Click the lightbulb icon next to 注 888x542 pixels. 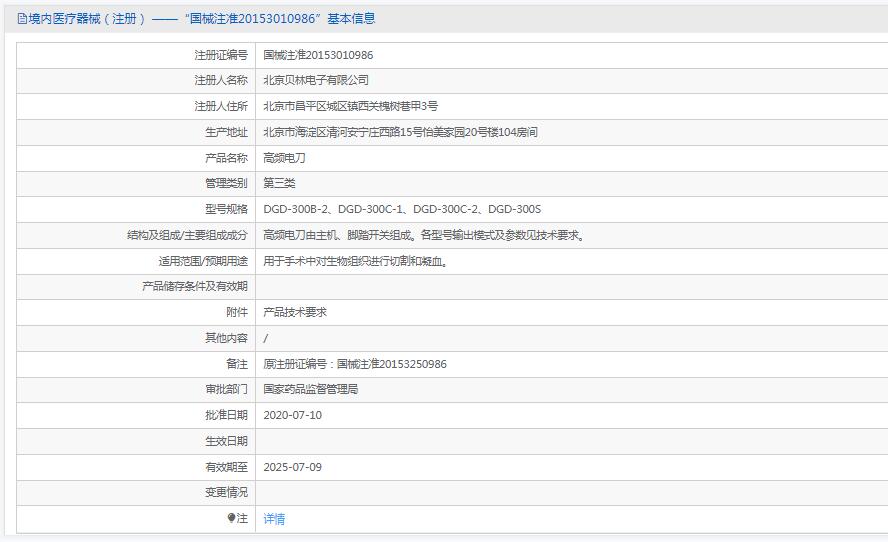click(x=231, y=518)
